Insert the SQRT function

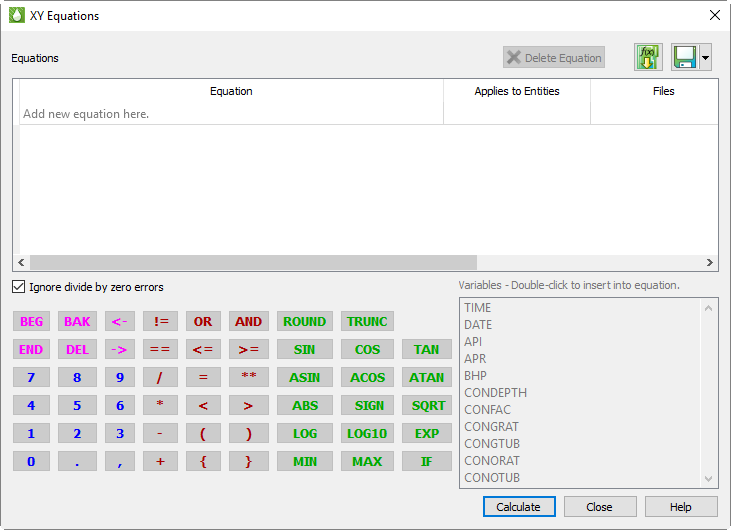coord(427,406)
